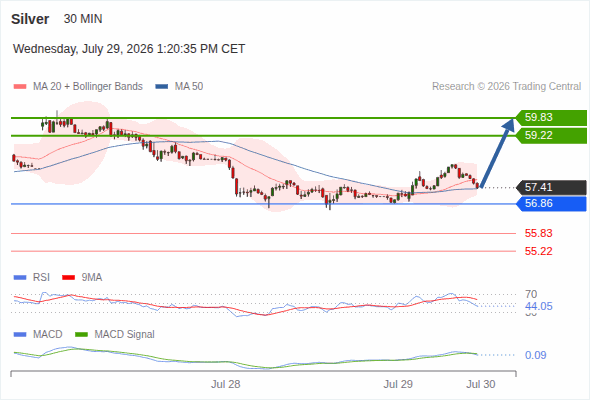Select the 30 MIN timeframe label
This screenshot has width=590, height=400.
click(83, 19)
